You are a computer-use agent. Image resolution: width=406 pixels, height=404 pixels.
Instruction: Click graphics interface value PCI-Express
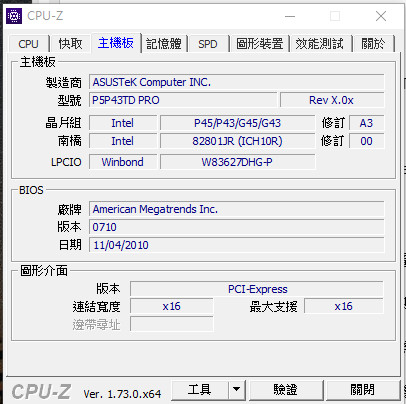click(257, 289)
